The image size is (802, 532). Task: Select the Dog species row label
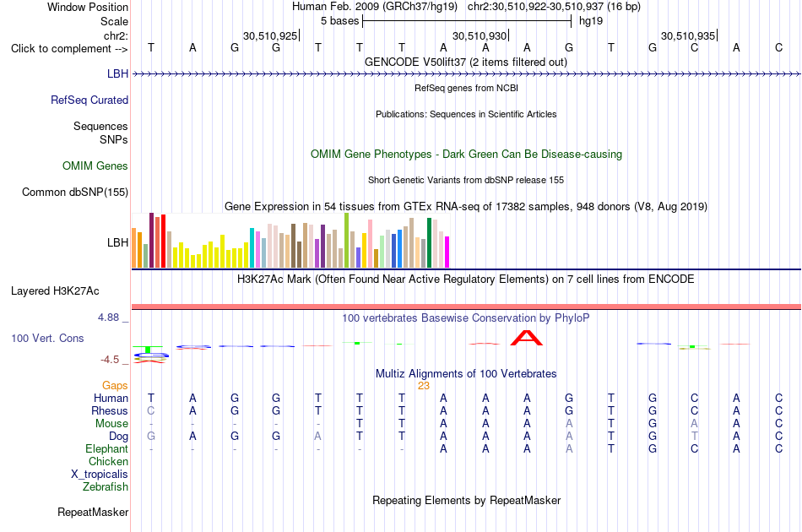coord(119,437)
